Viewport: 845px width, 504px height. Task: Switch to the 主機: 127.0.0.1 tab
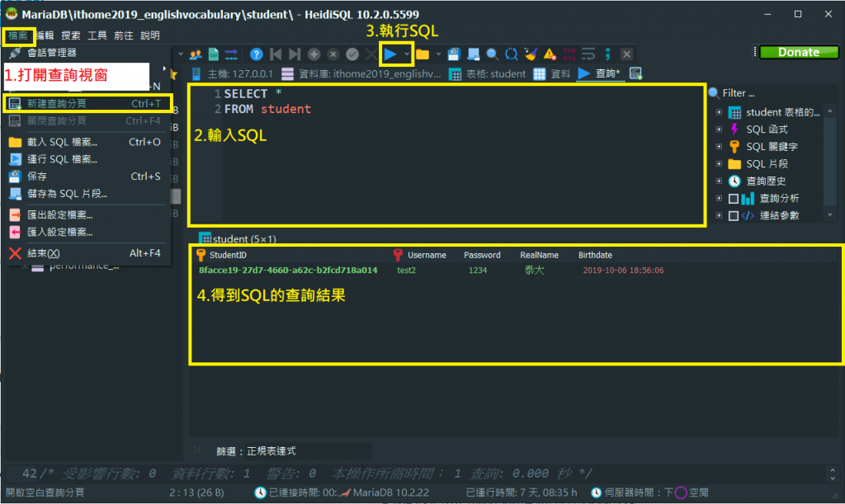[232, 73]
